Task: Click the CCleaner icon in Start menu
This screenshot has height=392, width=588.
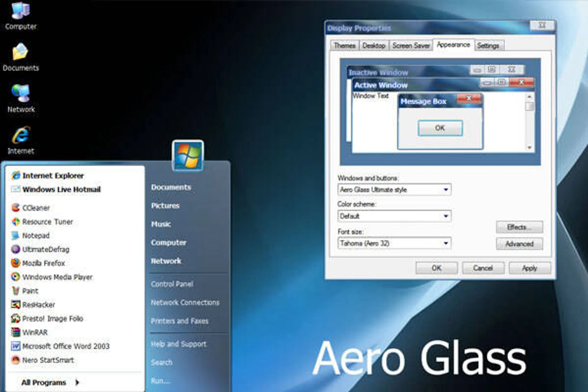Action: click(x=16, y=208)
